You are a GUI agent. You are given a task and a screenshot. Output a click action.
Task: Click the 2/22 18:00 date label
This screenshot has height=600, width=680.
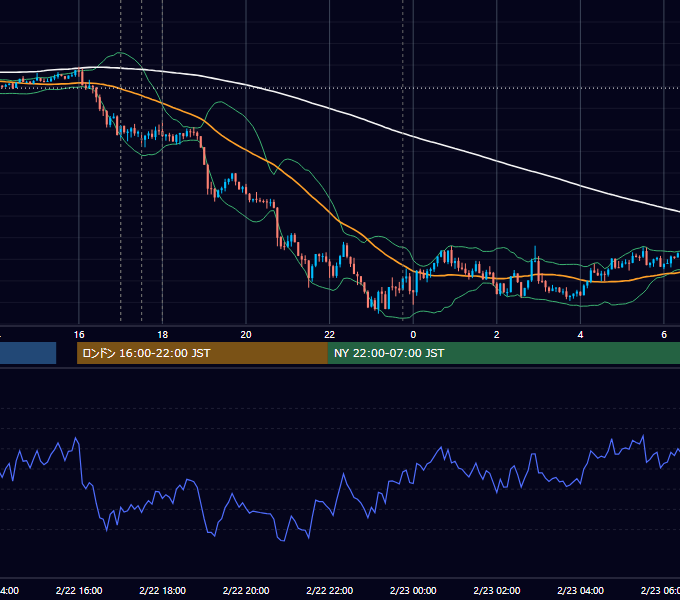[x=162, y=590]
